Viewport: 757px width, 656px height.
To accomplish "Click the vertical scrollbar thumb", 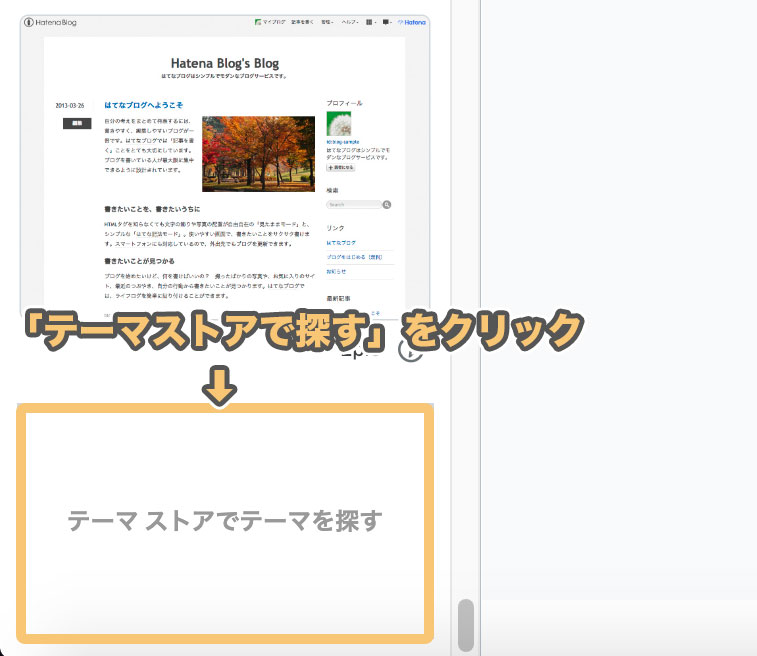I will tap(465, 625).
